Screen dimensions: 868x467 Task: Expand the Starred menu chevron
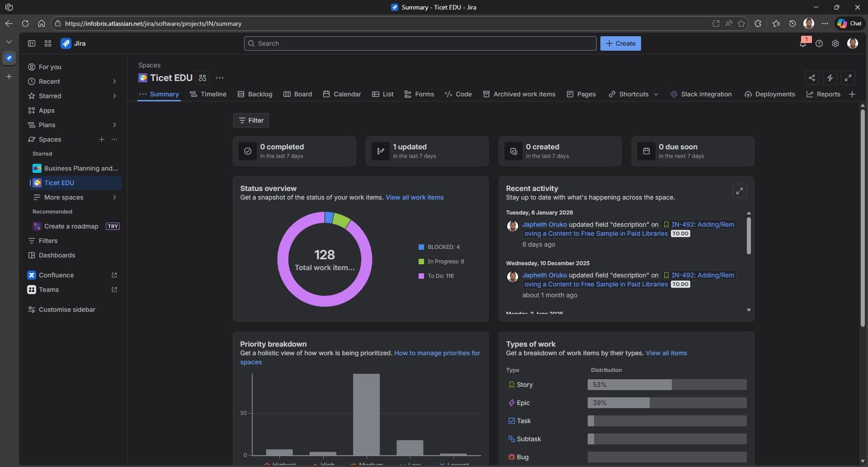(114, 96)
